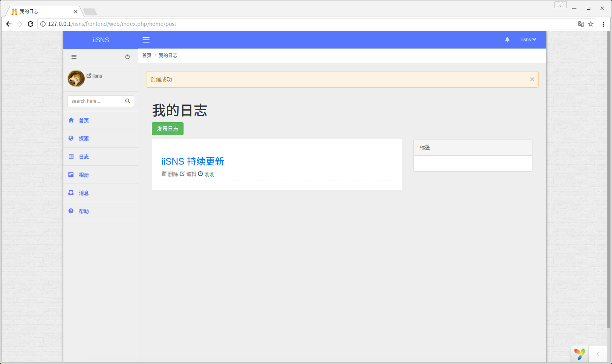Screen dimensions: 612x364
Task: Click the translate page icon
Action: pos(581,24)
